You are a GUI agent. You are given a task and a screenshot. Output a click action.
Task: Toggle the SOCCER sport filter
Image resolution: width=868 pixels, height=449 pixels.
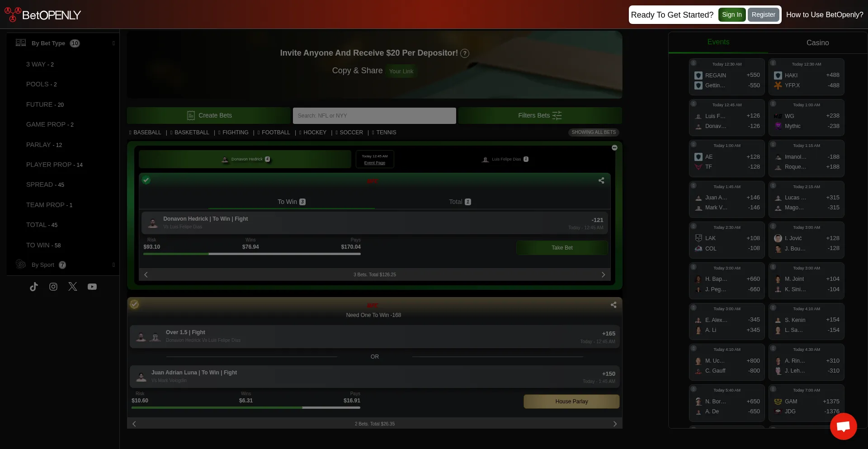point(349,132)
